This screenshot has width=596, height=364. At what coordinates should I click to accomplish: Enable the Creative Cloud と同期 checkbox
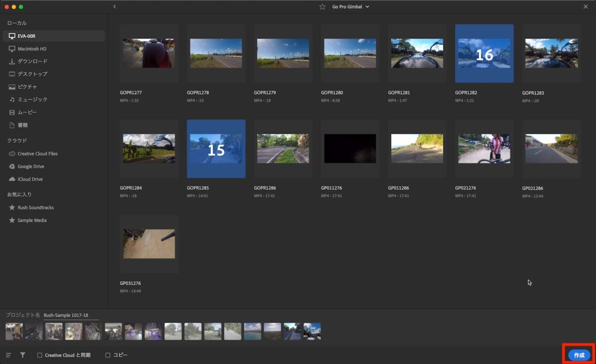click(40, 355)
